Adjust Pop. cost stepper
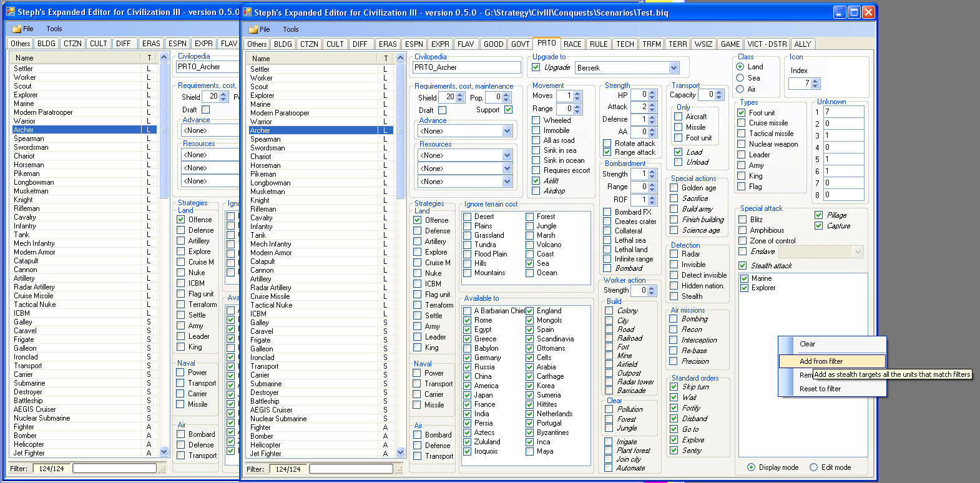 pos(506,97)
